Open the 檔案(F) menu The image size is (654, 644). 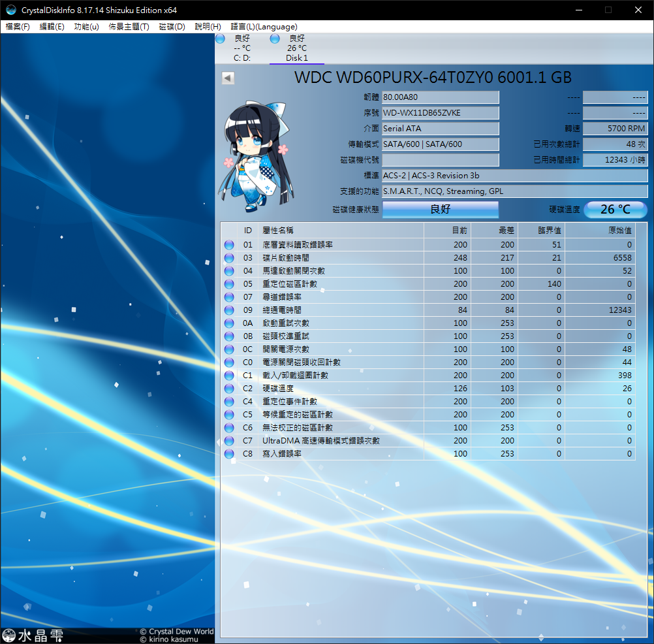point(18,27)
